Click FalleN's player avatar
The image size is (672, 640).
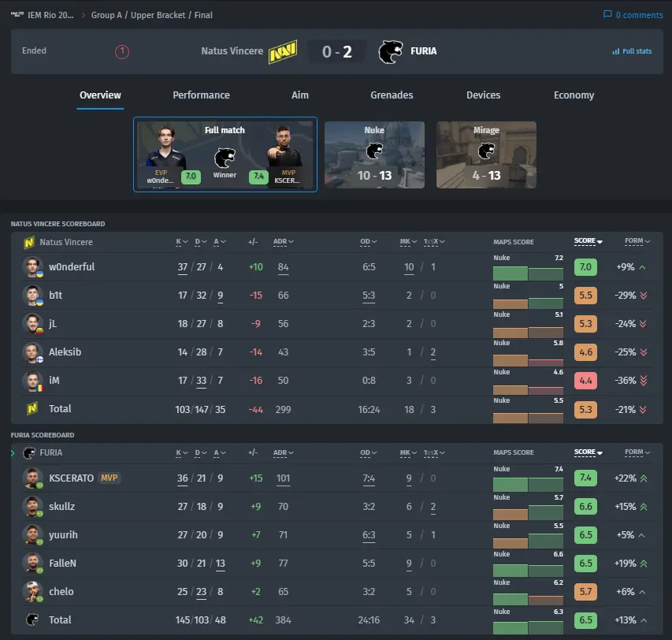32,563
